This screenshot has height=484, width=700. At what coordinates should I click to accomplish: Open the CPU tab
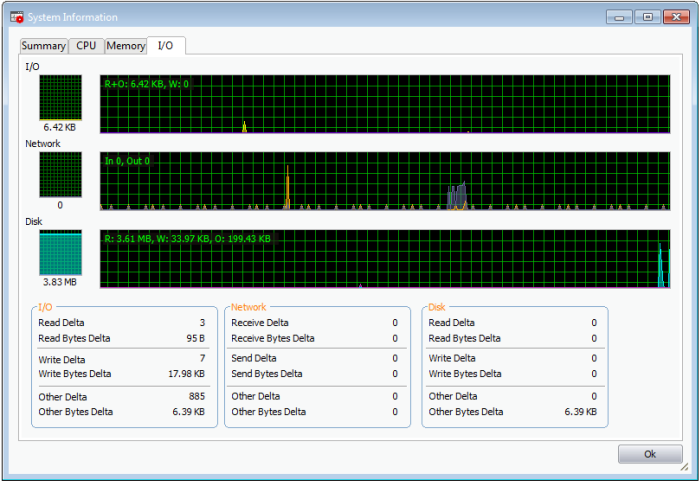click(x=86, y=46)
